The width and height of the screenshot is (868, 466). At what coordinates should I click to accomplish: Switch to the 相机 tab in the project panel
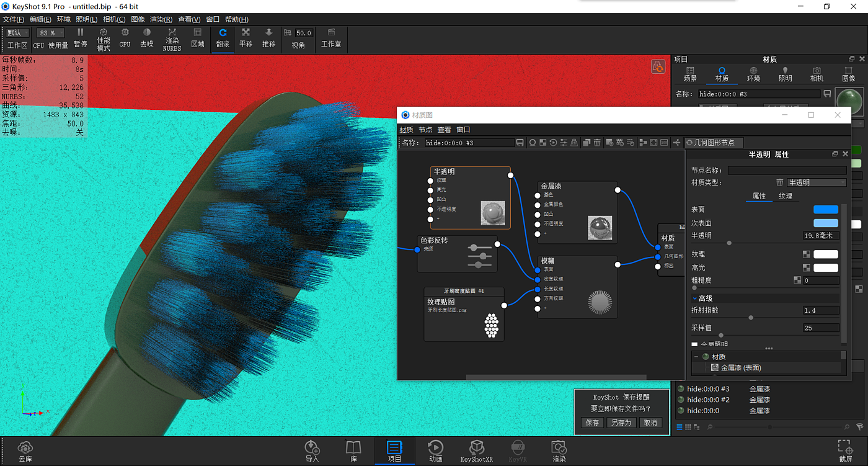pos(817,74)
